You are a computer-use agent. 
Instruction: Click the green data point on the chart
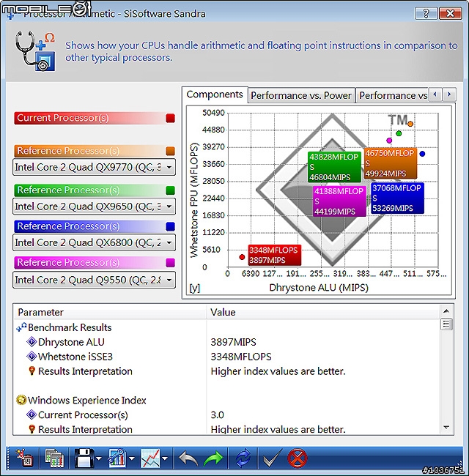tap(399, 133)
